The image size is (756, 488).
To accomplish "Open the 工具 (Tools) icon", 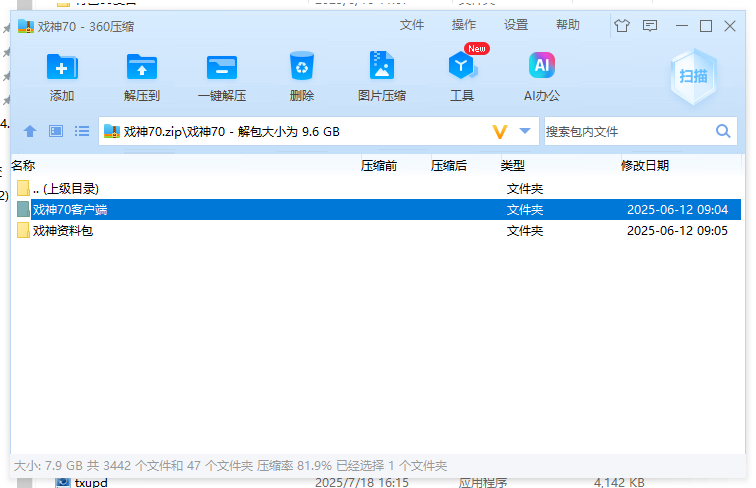I will [462, 68].
